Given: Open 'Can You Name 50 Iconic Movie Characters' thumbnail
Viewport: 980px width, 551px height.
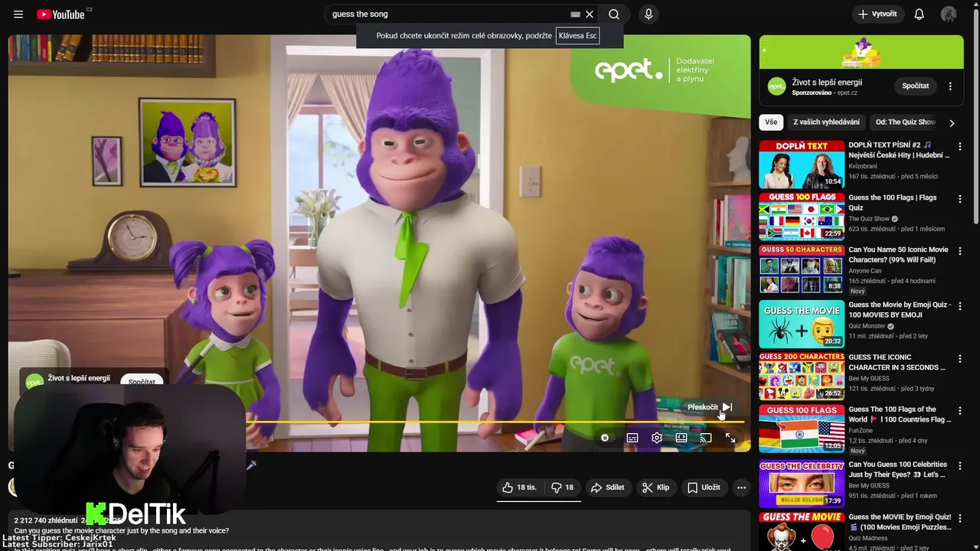Looking at the screenshot, I should click(x=802, y=269).
